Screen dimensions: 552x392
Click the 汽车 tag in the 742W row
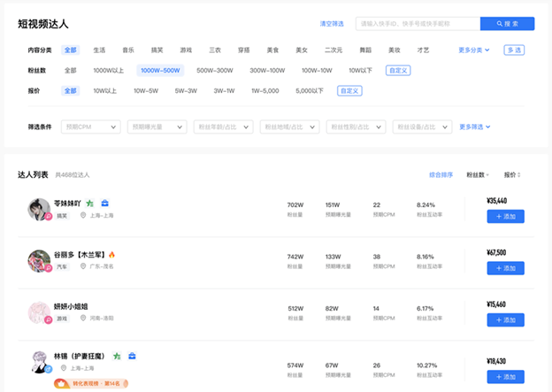click(62, 266)
